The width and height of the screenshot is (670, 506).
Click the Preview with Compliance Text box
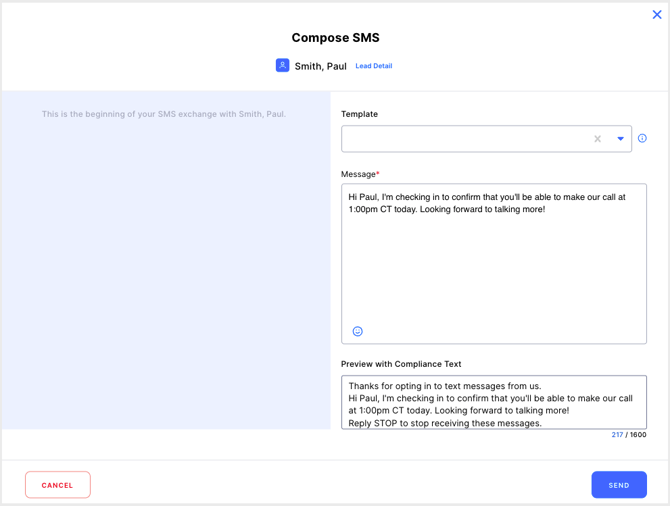(x=494, y=402)
